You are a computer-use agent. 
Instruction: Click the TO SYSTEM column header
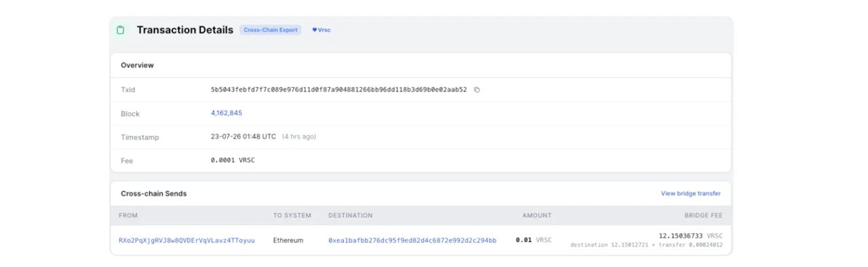[292, 215]
